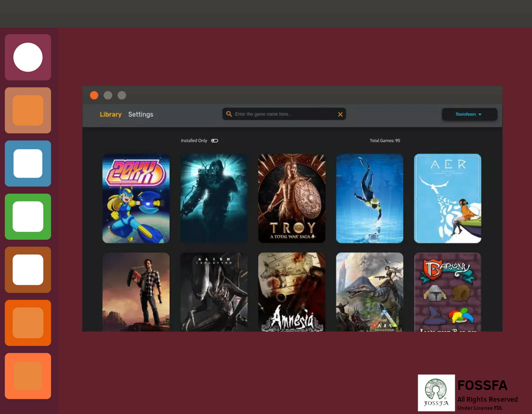Screen dimensions: 532x414
Task: Open the brown dock application icon
Action: point(28,269)
